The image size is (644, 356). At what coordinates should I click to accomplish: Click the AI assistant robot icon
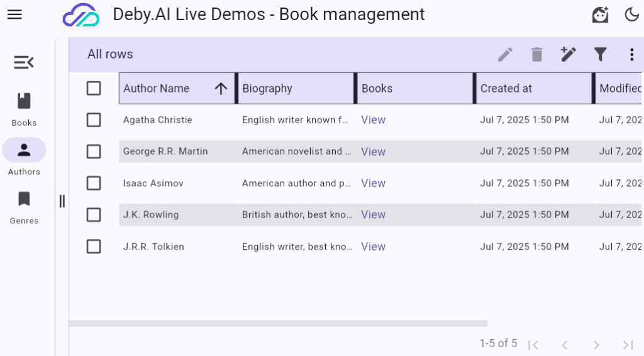point(600,14)
